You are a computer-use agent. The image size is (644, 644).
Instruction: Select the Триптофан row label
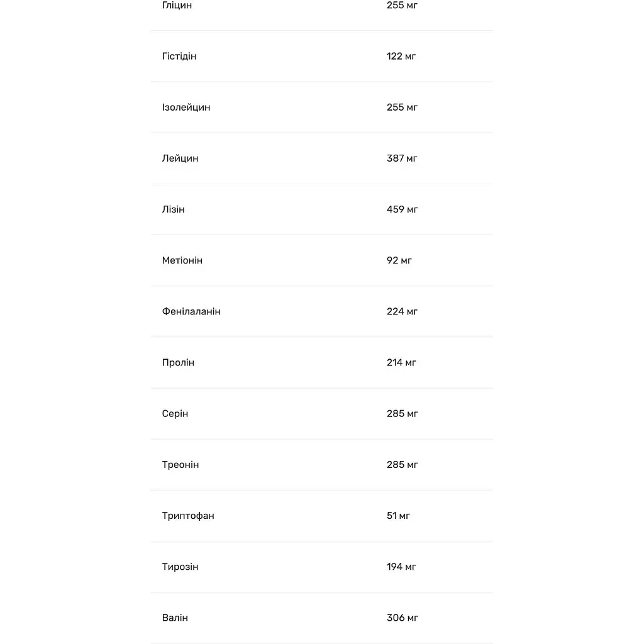(187, 516)
